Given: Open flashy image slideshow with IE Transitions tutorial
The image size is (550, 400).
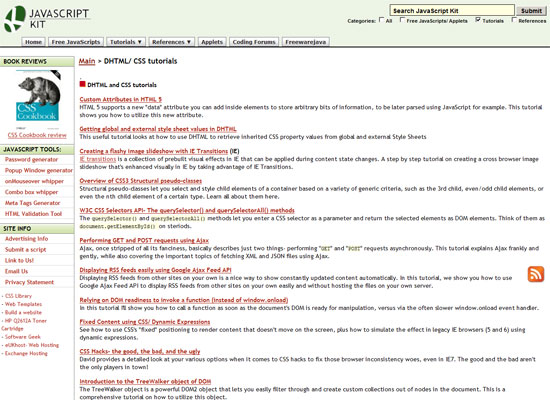Looking at the screenshot, I should [154, 151].
